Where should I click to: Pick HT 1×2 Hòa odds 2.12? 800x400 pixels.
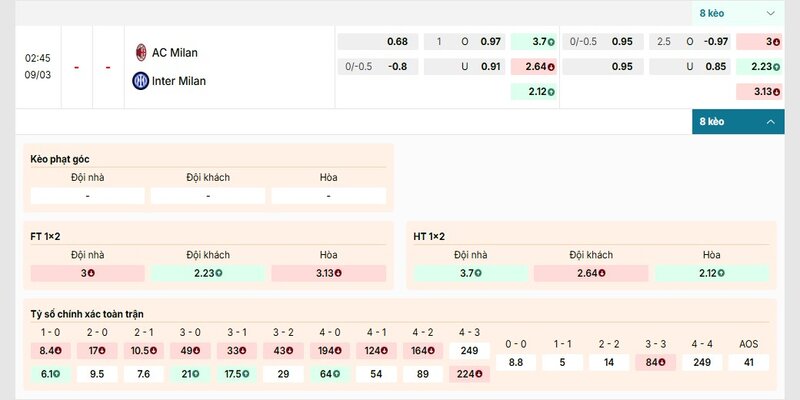pos(712,273)
